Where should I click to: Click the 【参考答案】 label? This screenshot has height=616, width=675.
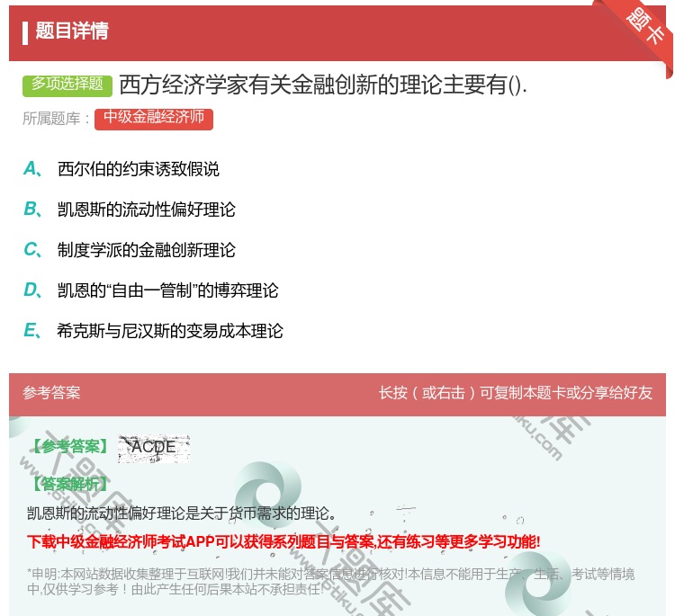tap(69, 447)
